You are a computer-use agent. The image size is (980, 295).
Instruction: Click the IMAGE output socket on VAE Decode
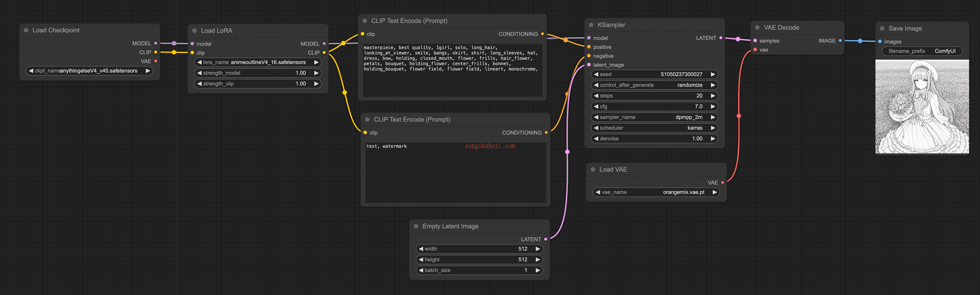click(840, 41)
